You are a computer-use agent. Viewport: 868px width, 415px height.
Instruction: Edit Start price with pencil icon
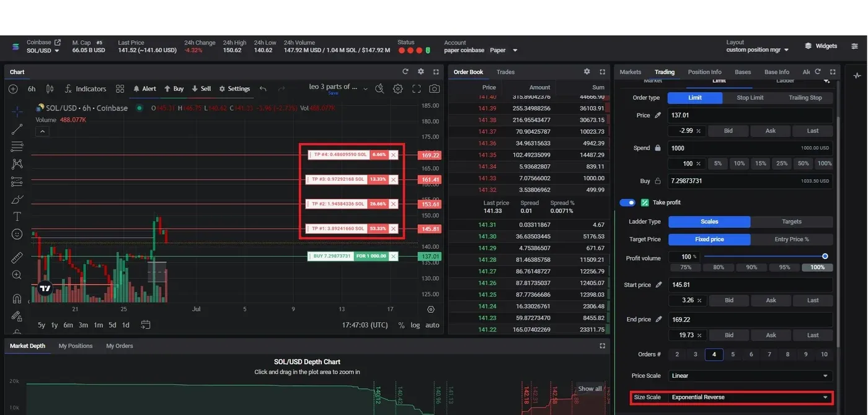coord(658,285)
